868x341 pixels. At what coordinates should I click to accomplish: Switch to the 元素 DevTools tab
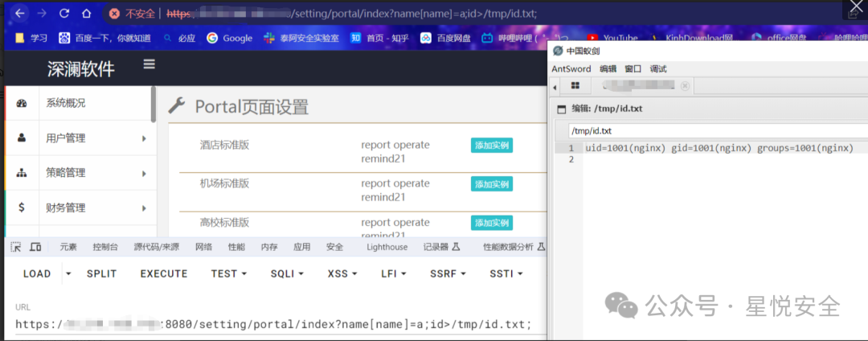68,247
